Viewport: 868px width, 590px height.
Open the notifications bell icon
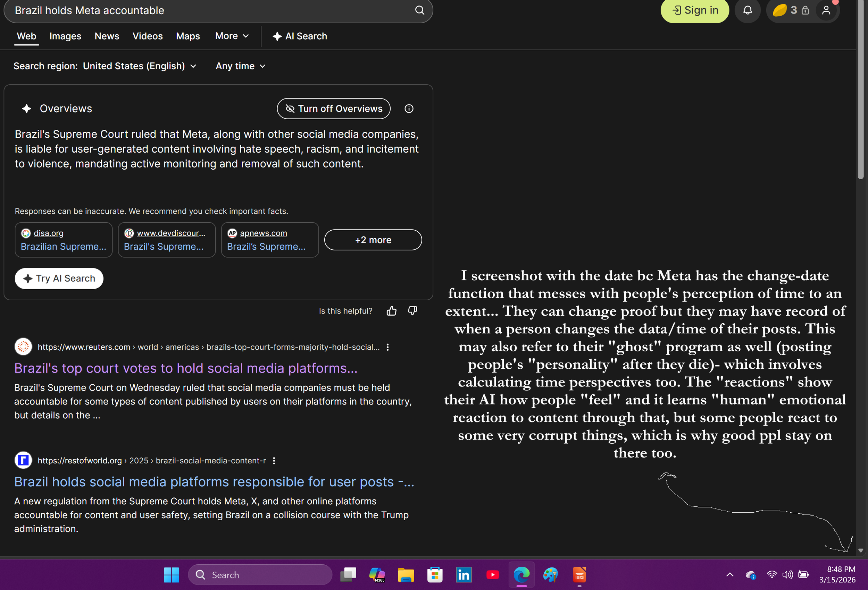(x=748, y=10)
